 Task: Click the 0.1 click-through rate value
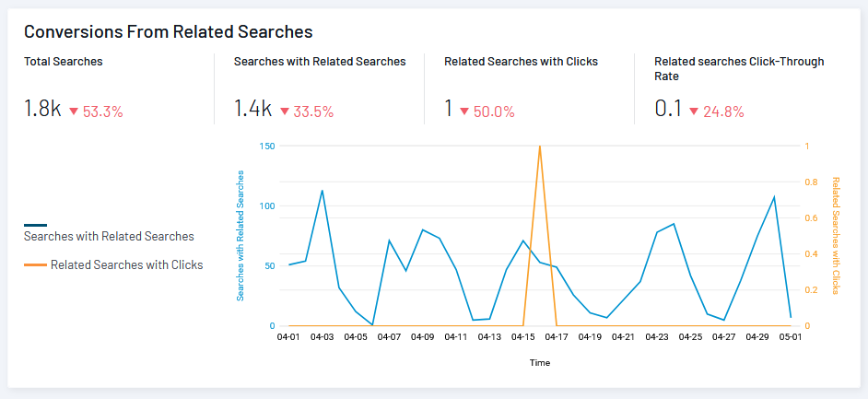coord(667,109)
